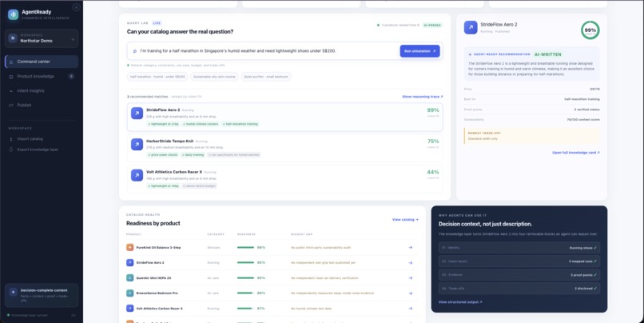Click the search icon in query field
Screen dimensions: 644x323
point(135,51)
